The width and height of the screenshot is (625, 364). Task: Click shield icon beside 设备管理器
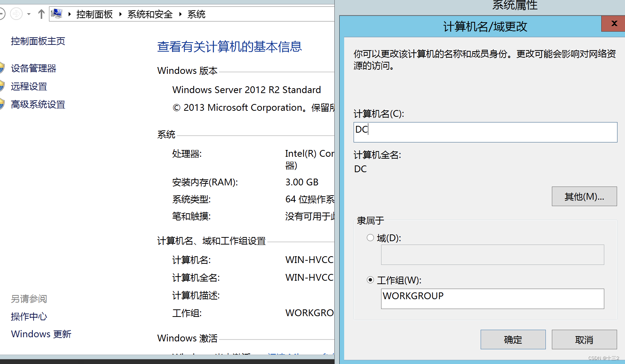[x=2, y=68]
